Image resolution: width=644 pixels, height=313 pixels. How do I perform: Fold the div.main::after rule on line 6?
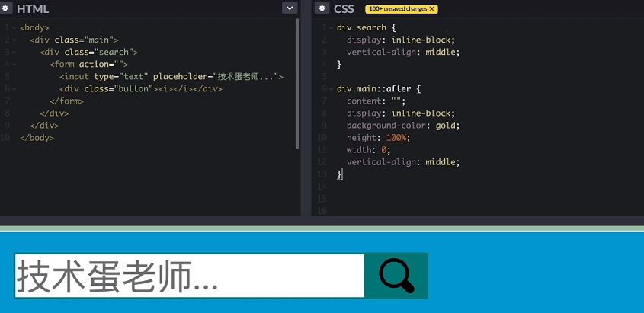coord(331,89)
